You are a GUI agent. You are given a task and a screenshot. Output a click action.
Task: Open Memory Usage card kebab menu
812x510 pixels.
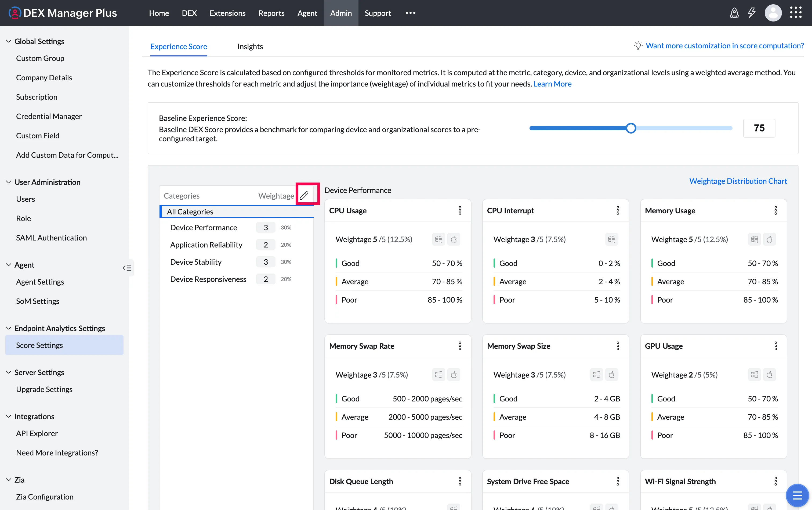[775, 210]
